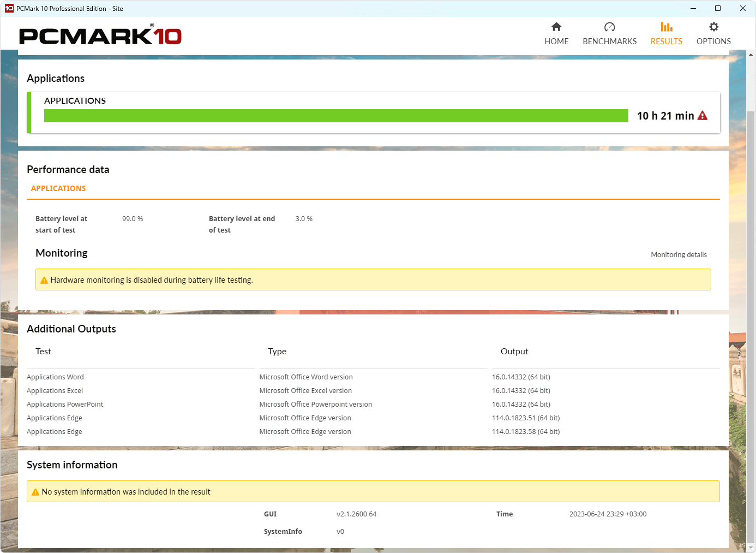The height and width of the screenshot is (553, 756).
Task: Click the 10 h 21 min result value
Action: (665, 116)
